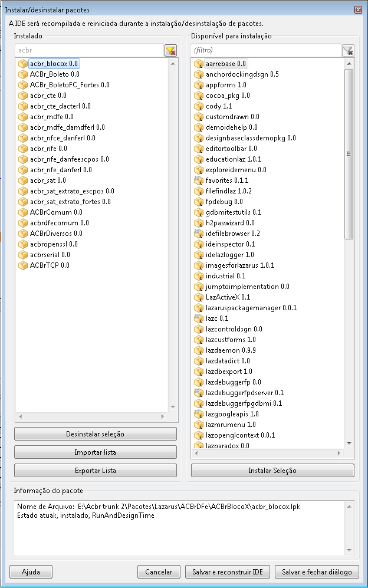The image size is (368, 588).
Task: Click the ACBrComum package icon
Action: pos(23,212)
